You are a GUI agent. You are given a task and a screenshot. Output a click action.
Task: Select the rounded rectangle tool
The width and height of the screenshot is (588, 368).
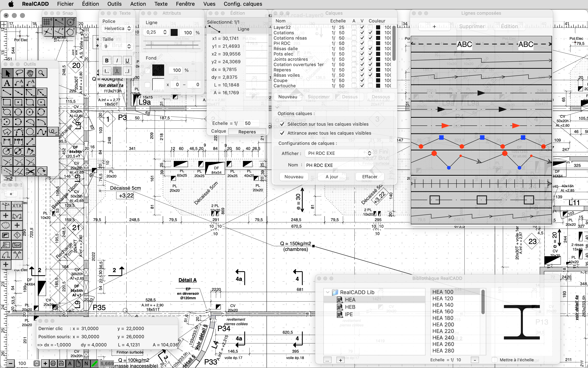pyautogui.click(x=30, y=102)
